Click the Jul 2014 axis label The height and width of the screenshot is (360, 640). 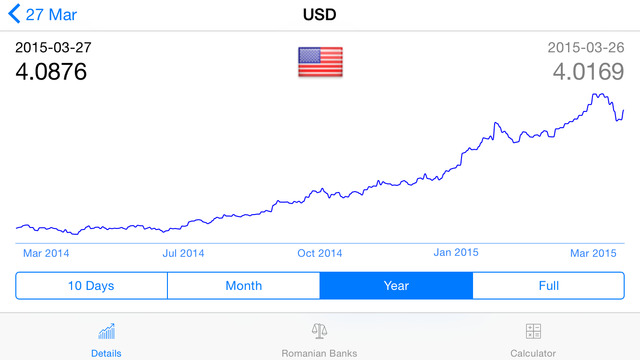183,253
